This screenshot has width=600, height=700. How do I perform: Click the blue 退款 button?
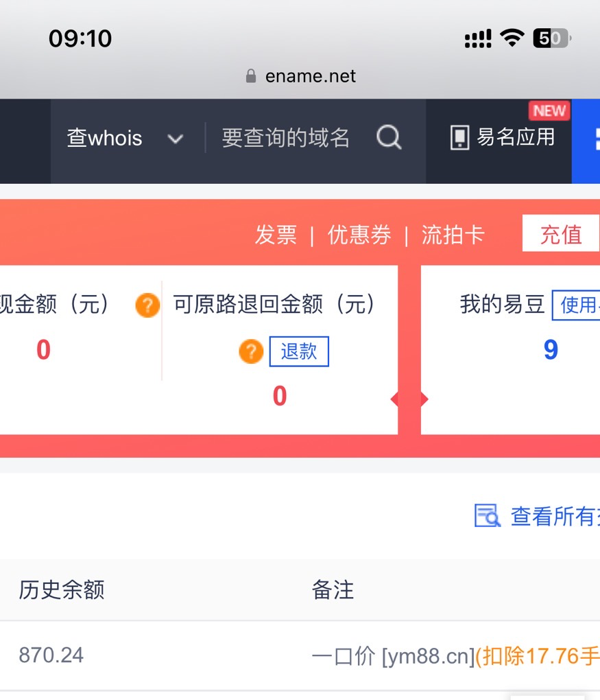point(299,351)
